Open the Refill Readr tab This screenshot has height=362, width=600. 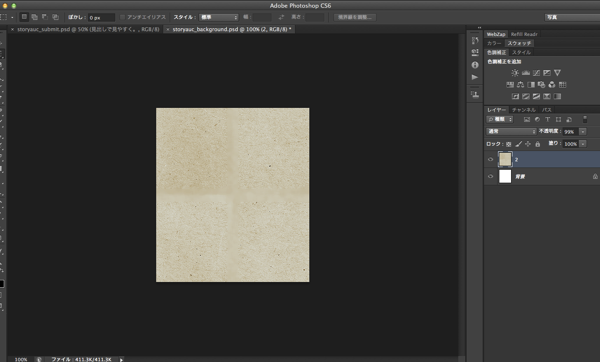[524, 34]
